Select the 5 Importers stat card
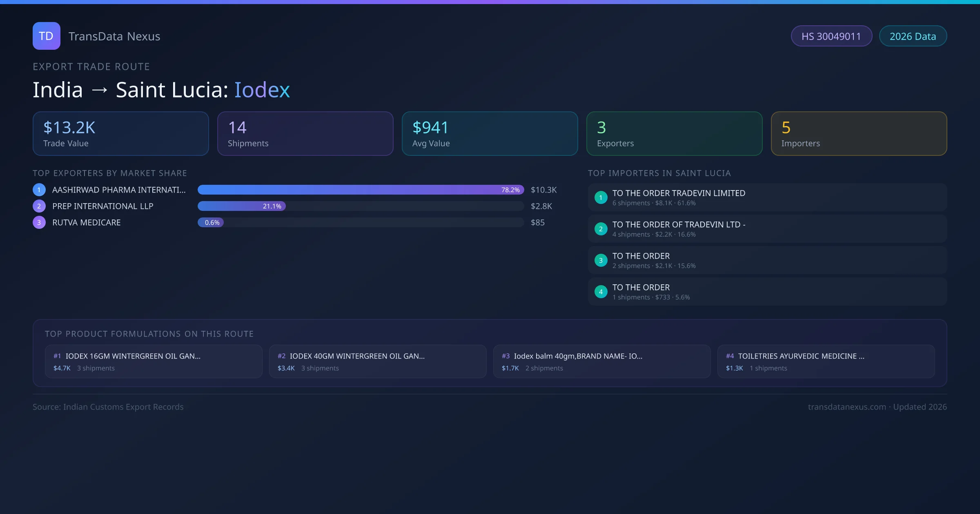This screenshot has height=514, width=980. [x=859, y=133]
